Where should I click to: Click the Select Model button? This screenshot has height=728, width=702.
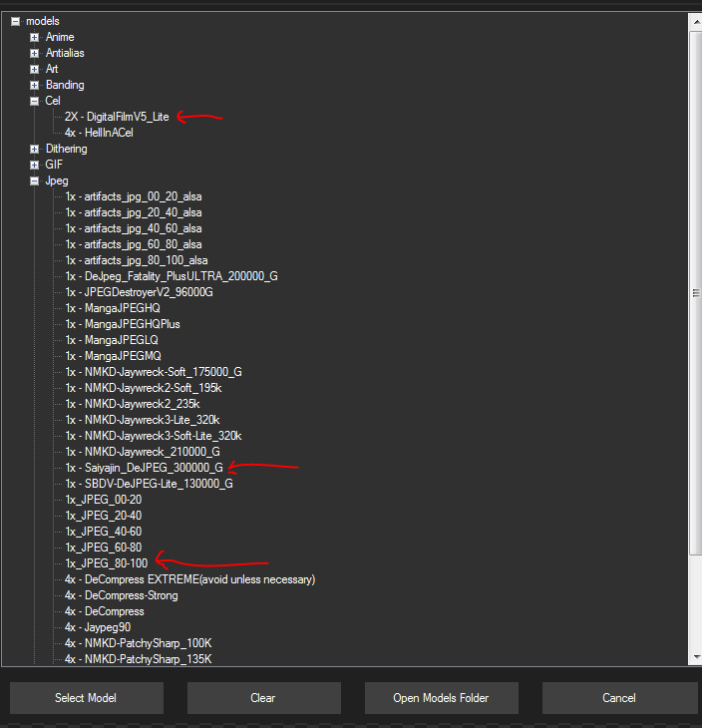pyautogui.click(x=87, y=698)
